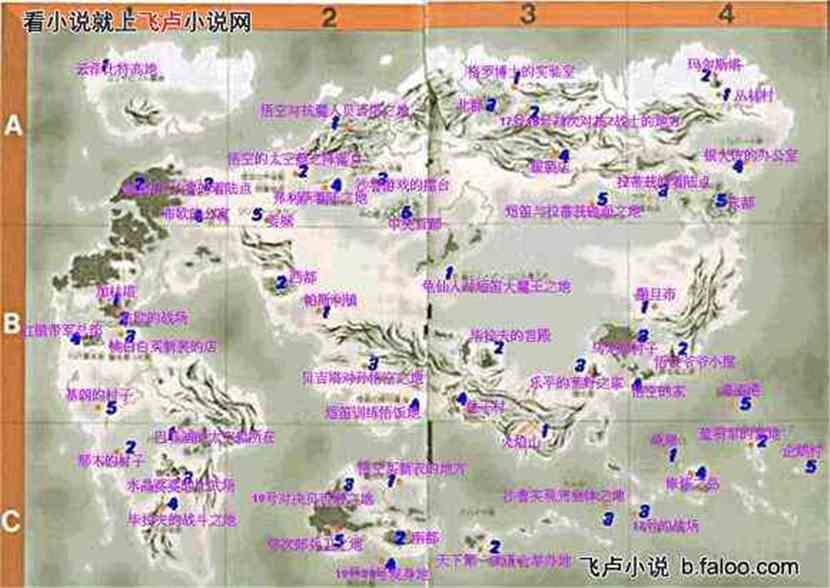
Task: Select the '北都' city label
Action: tap(471, 105)
